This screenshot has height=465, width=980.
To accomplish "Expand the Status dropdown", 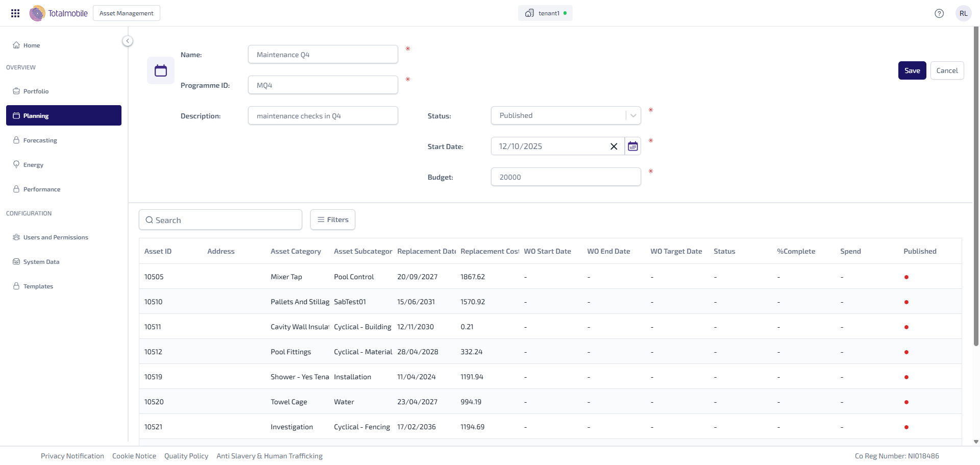I will [633, 116].
